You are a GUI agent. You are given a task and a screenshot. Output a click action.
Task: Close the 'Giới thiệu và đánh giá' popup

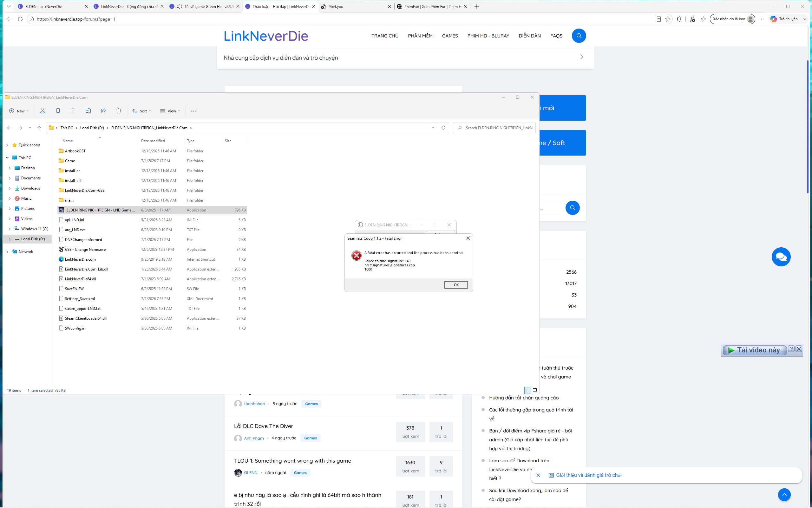[538, 475]
